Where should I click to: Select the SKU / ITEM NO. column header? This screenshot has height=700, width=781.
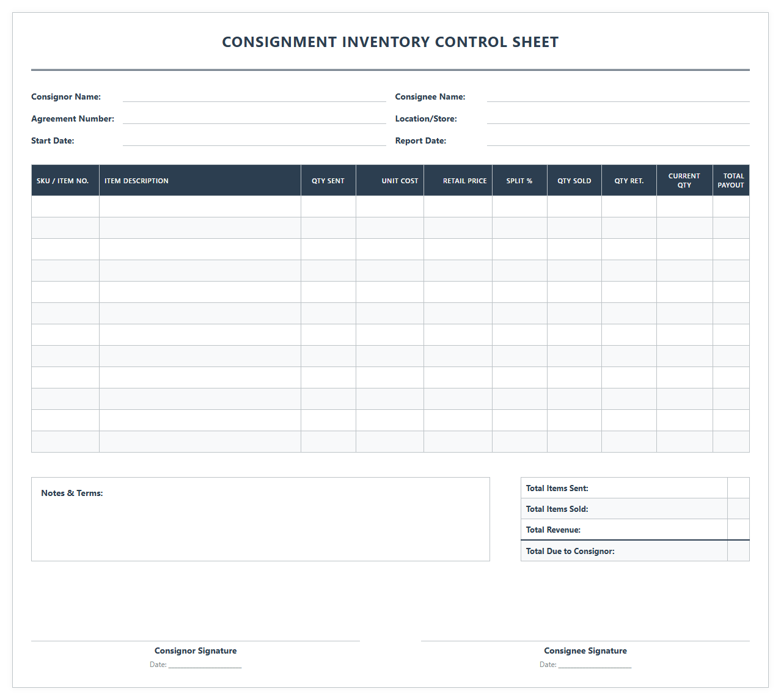pyautogui.click(x=65, y=180)
